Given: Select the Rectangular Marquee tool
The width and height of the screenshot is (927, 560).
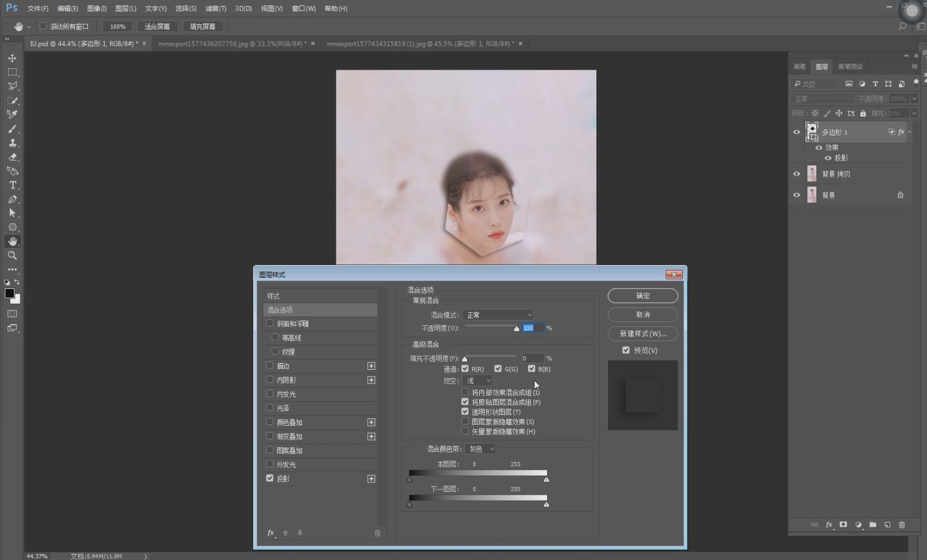Looking at the screenshot, I should [x=12, y=72].
